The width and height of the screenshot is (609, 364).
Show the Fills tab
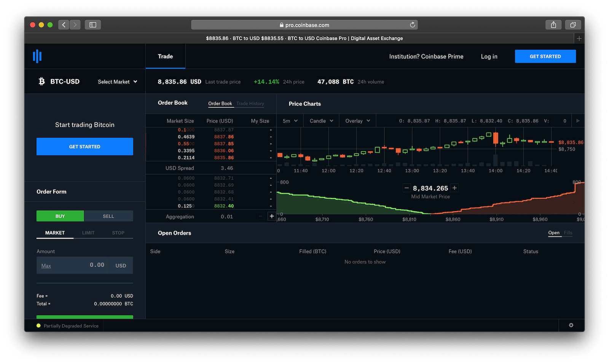[x=568, y=233]
